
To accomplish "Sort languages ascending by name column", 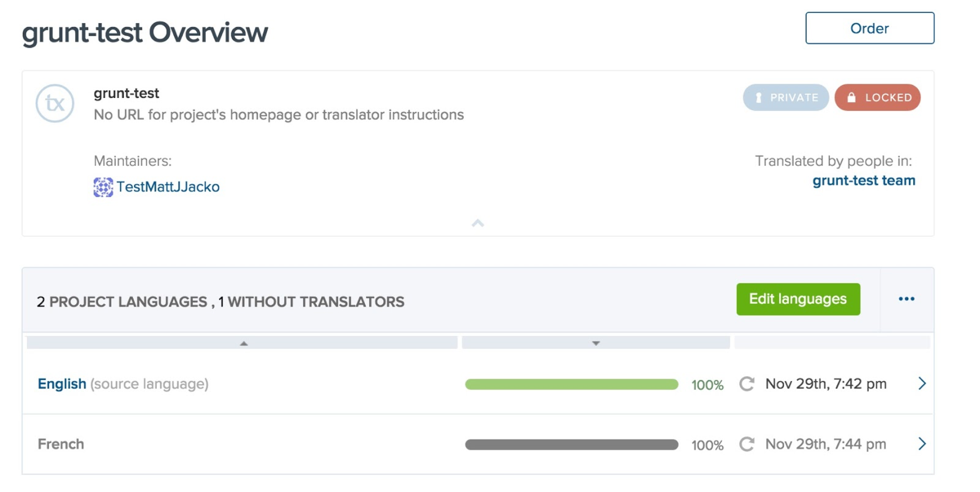I will pos(244,344).
